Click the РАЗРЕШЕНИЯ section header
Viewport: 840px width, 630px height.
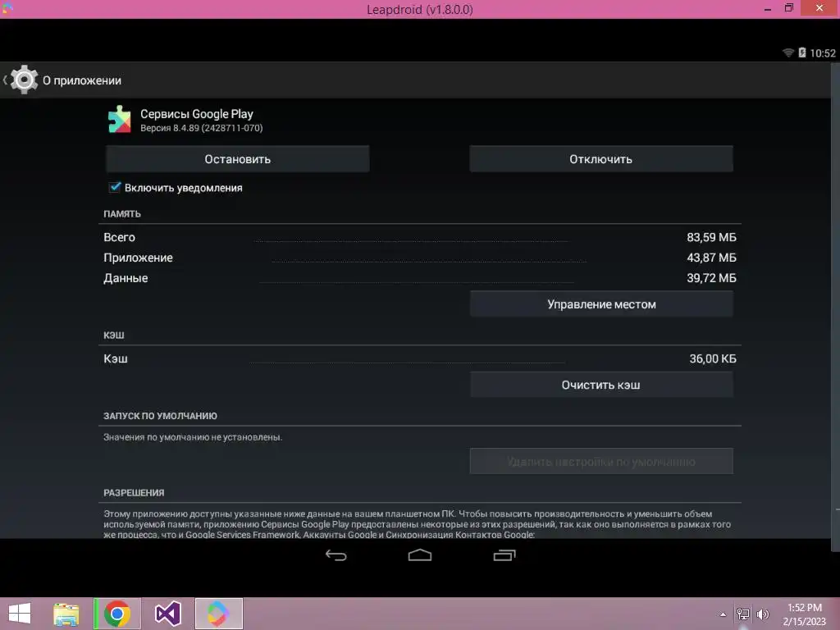coord(134,492)
